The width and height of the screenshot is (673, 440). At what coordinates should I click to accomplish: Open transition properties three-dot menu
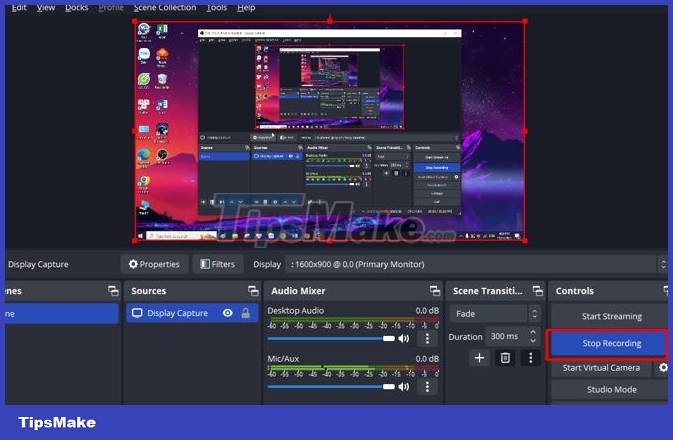[530, 357]
